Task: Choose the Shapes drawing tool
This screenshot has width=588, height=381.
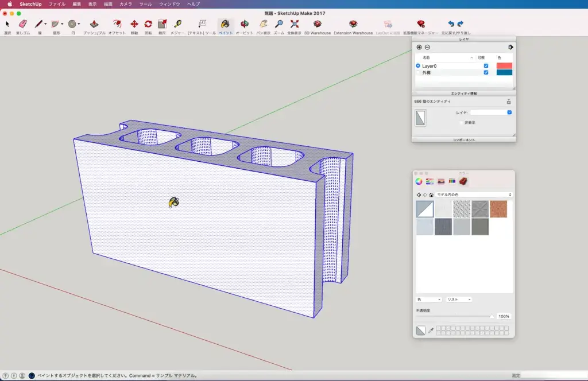Action: pyautogui.click(x=55, y=24)
